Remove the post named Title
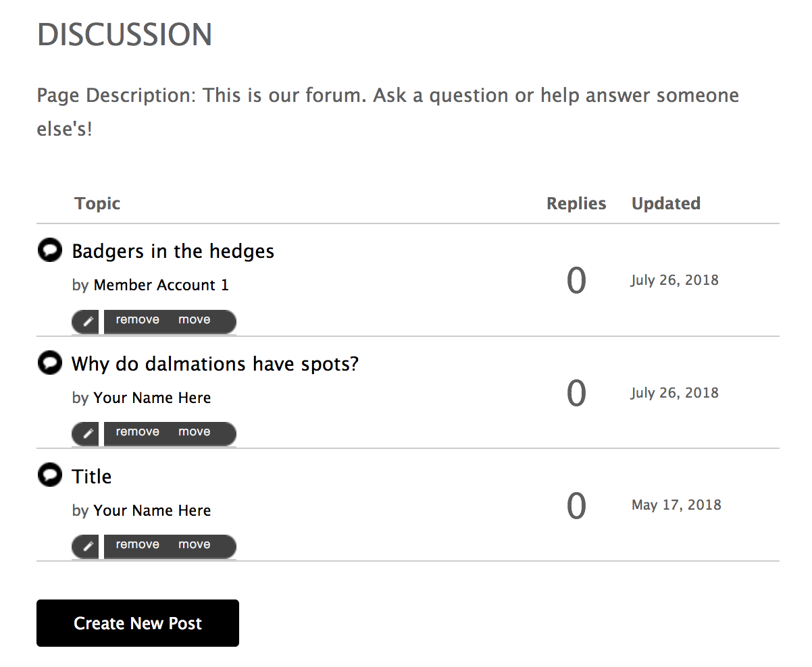Screen dimensions: 812x667 point(138,545)
